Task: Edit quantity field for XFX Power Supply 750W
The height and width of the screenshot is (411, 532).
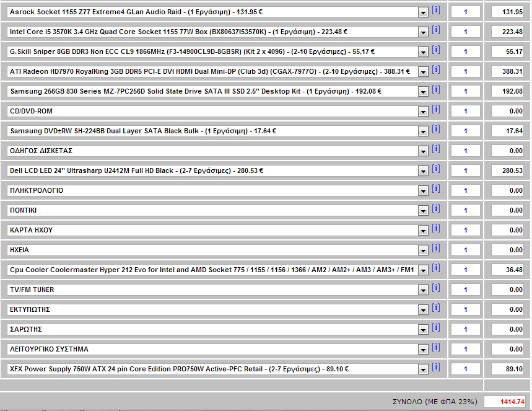Action: click(x=466, y=369)
